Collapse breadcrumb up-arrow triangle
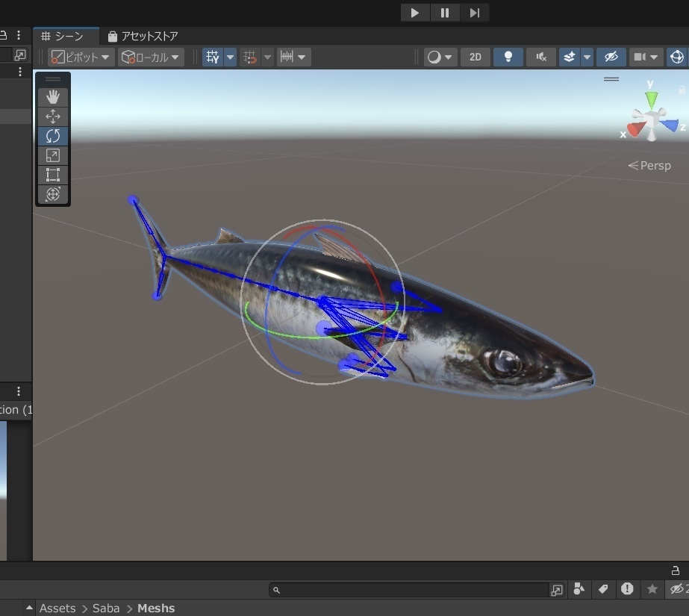This screenshot has width=689, height=616. pos(29,608)
